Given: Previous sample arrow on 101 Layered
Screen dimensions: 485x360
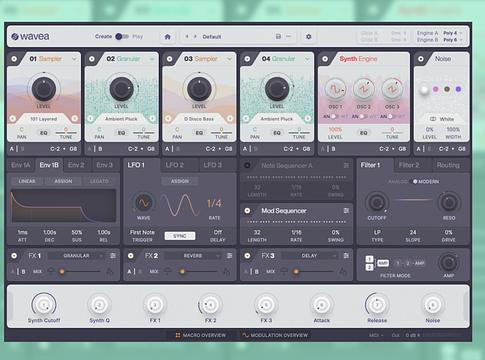Looking at the screenshot, I should tap(13, 118).
